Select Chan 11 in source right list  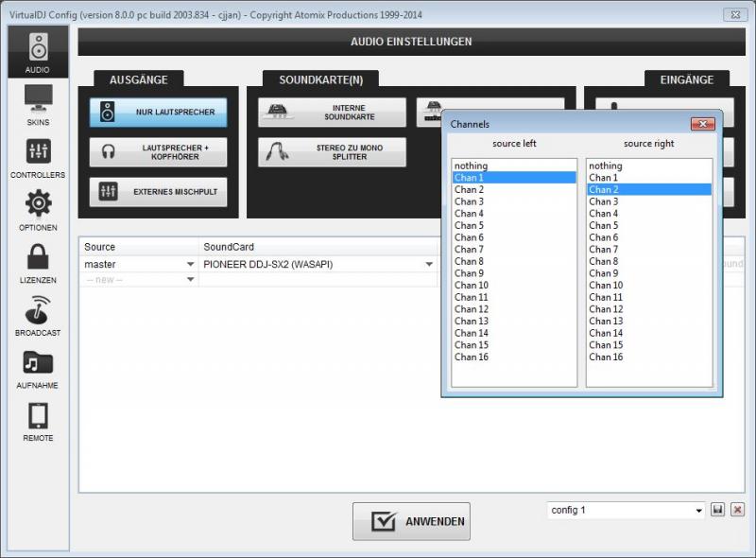point(649,297)
